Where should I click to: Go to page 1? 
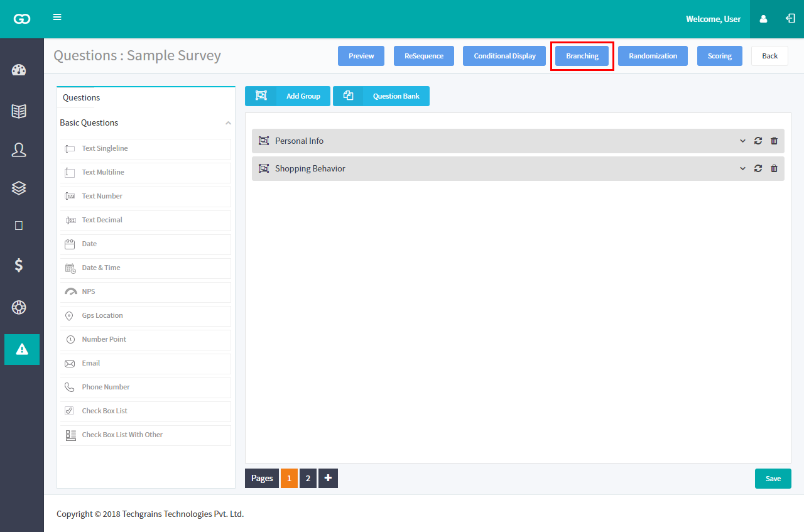[x=289, y=478]
